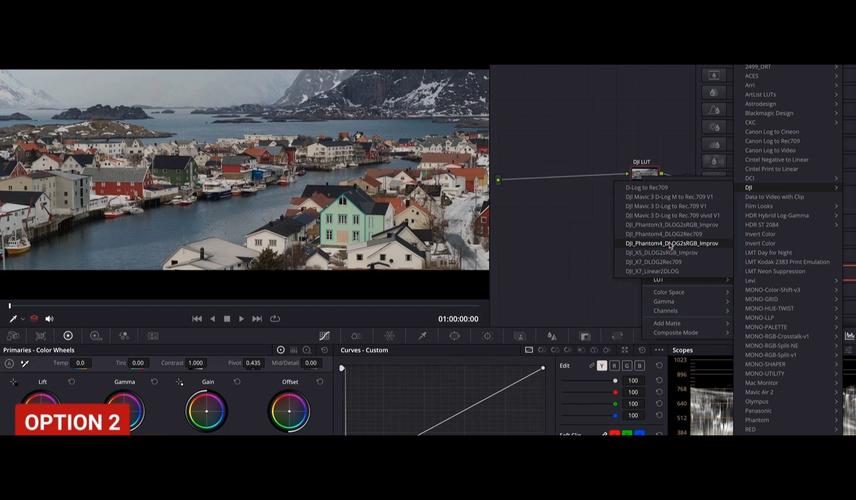Open the Key palette icon
The height and width of the screenshot is (500, 856).
pos(585,336)
